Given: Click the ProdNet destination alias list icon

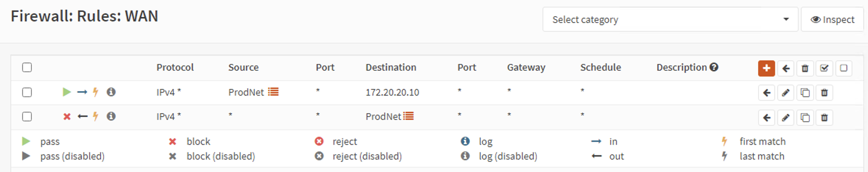Looking at the screenshot, I should [x=408, y=116].
